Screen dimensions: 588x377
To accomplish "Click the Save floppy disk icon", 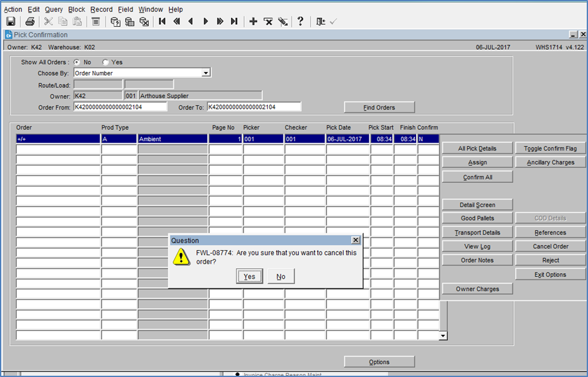I will pyautogui.click(x=11, y=21).
